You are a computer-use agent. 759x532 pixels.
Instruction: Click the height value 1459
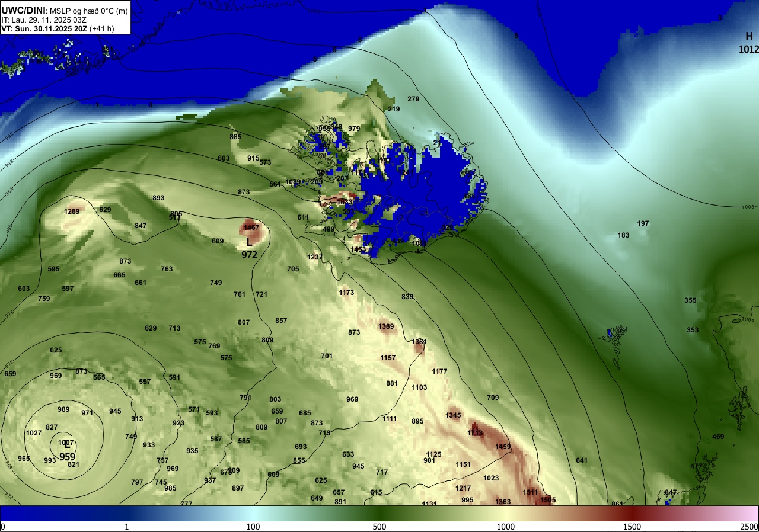(x=503, y=447)
